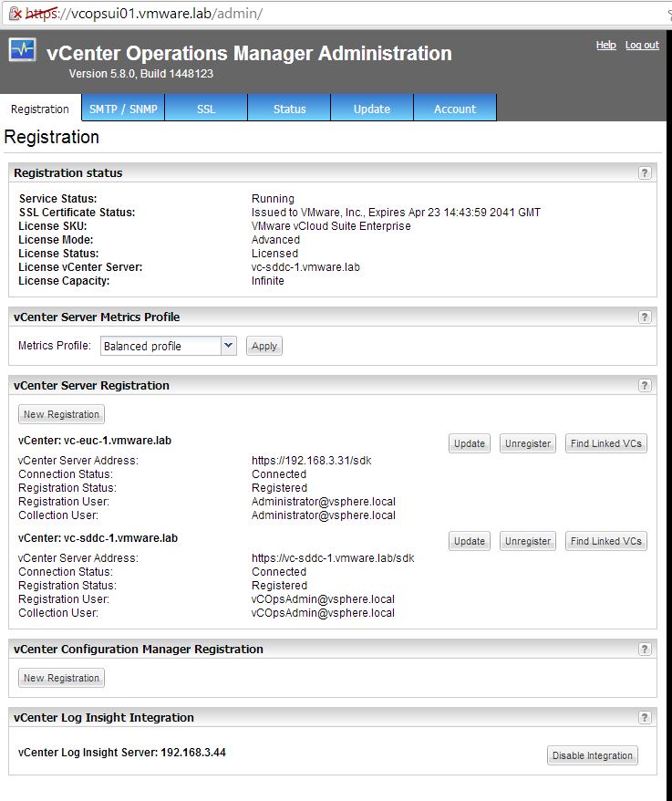Click the insecure SSL lock icon in address bar
672x801 pixels.
click(16, 14)
